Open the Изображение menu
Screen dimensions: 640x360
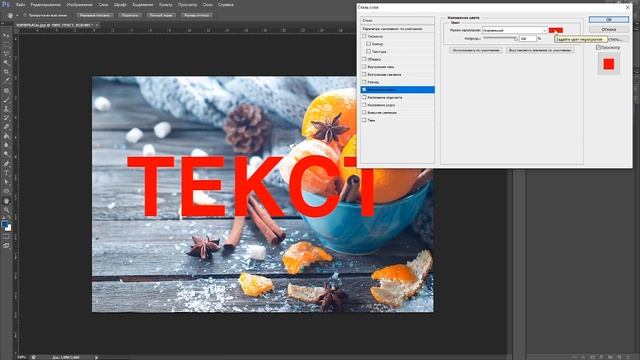(x=80, y=4)
